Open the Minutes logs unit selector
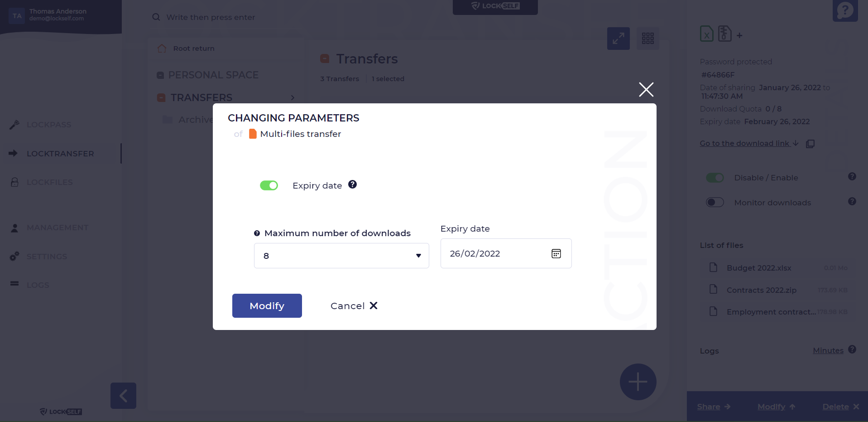 pyautogui.click(x=828, y=350)
